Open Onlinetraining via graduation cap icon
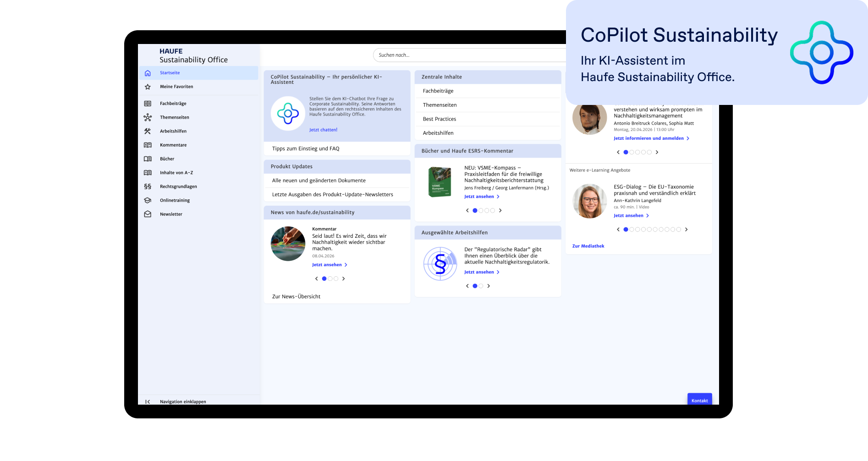Screen dimensions: 868x461 pos(148,200)
